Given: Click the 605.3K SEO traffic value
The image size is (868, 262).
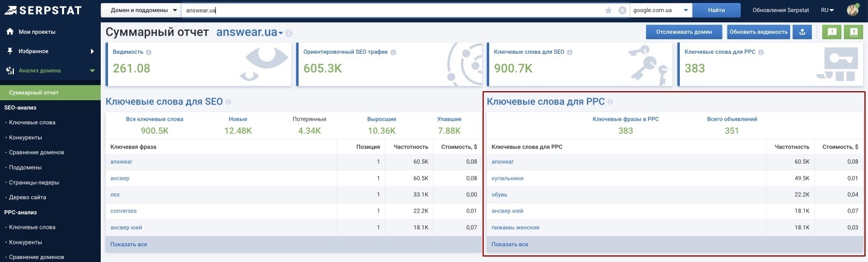Looking at the screenshot, I should [323, 68].
